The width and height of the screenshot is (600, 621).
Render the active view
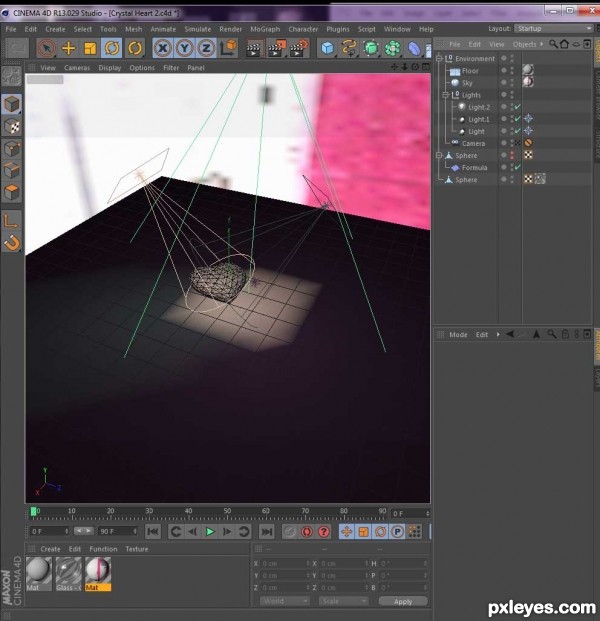[253, 48]
